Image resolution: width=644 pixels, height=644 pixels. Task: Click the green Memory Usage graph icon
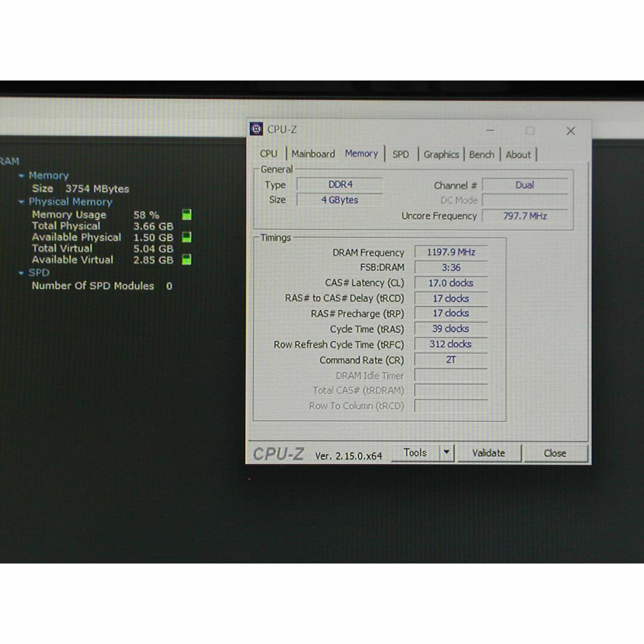187,215
